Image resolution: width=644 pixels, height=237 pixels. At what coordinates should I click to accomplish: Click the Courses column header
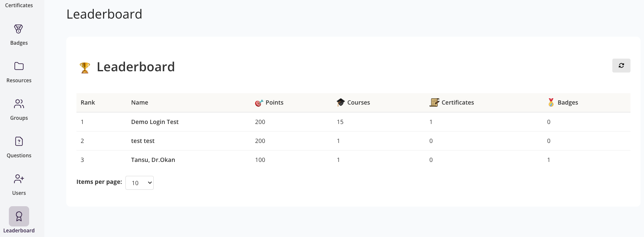[x=359, y=102]
